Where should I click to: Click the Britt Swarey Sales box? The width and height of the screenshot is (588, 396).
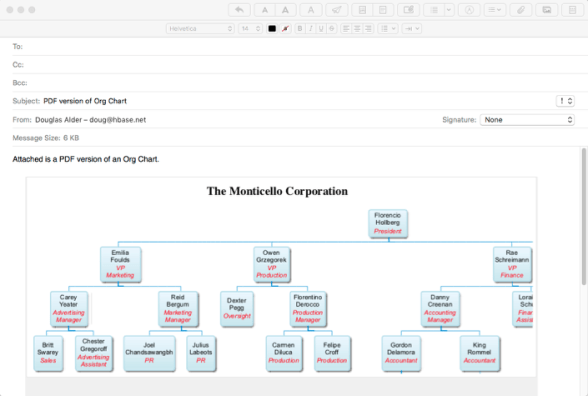pyautogui.click(x=48, y=353)
